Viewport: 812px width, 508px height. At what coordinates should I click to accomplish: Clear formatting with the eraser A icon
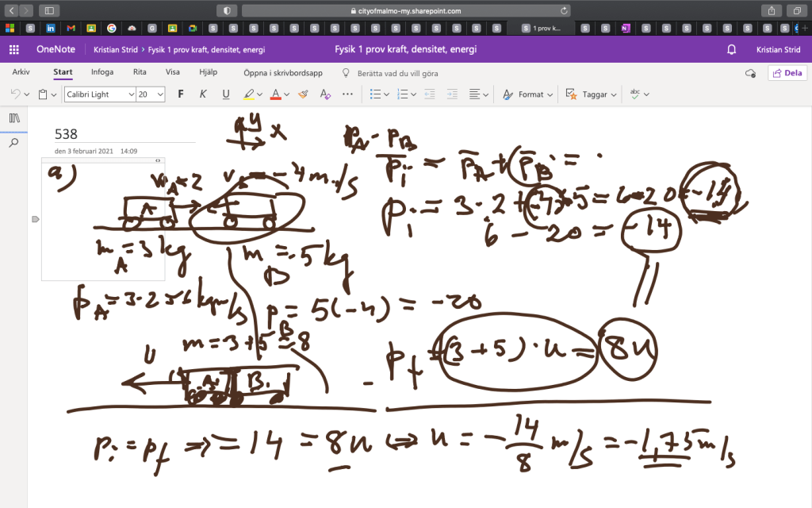click(x=324, y=94)
